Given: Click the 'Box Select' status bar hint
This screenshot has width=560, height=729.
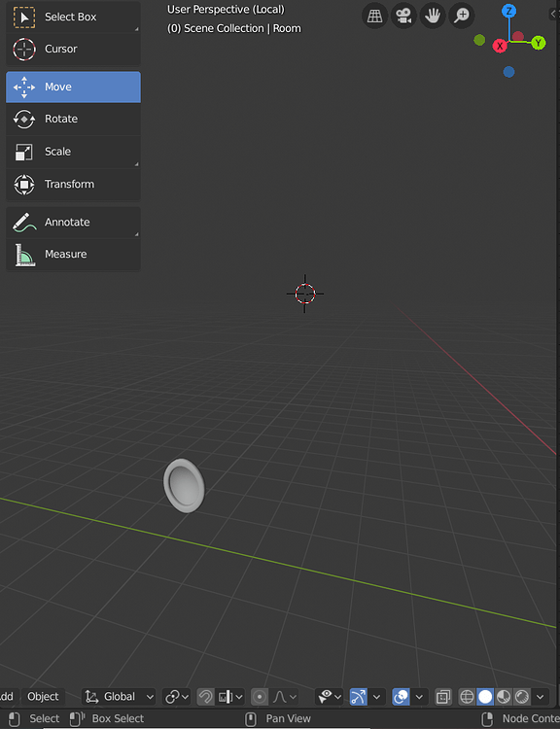Looking at the screenshot, I should tap(118, 718).
